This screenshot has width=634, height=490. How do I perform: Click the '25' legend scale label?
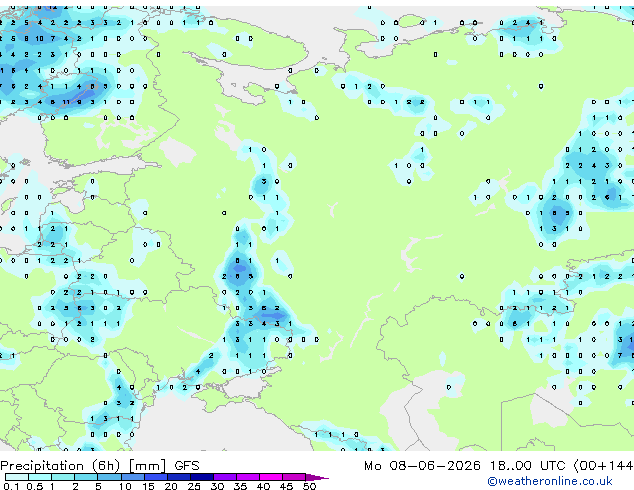(x=194, y=486)
